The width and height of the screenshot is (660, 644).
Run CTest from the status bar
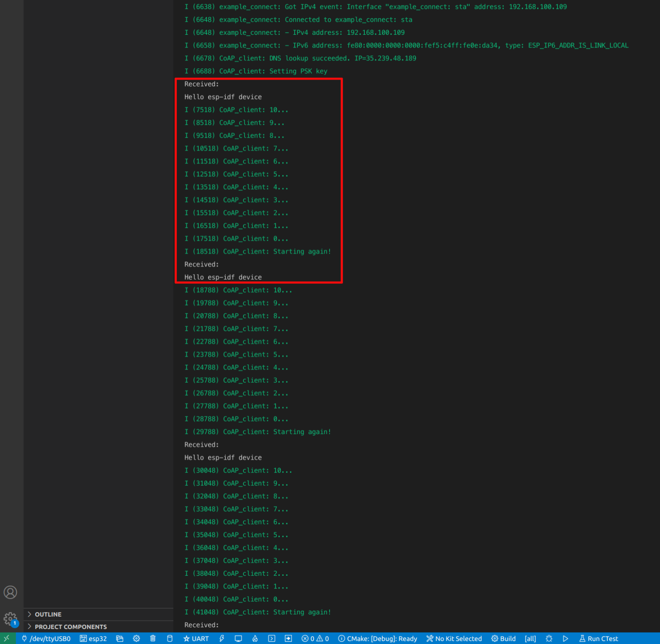(x=598, y=638)
